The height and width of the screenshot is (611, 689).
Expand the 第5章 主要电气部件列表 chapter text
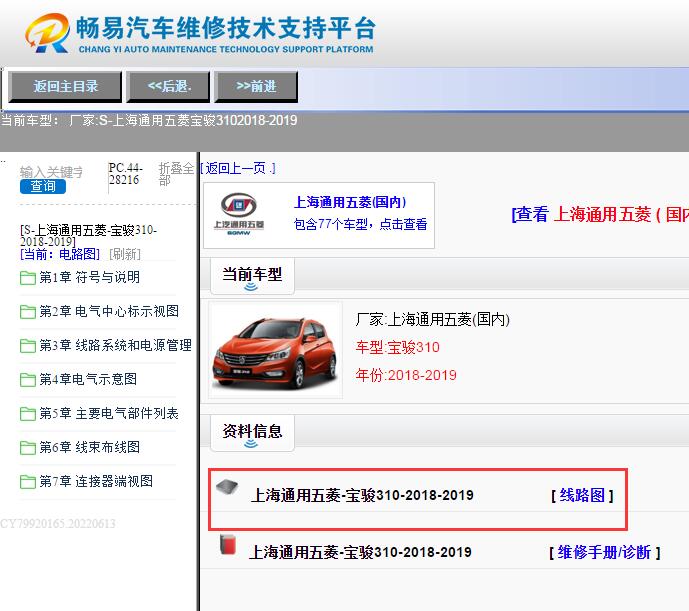click(109, 413)
